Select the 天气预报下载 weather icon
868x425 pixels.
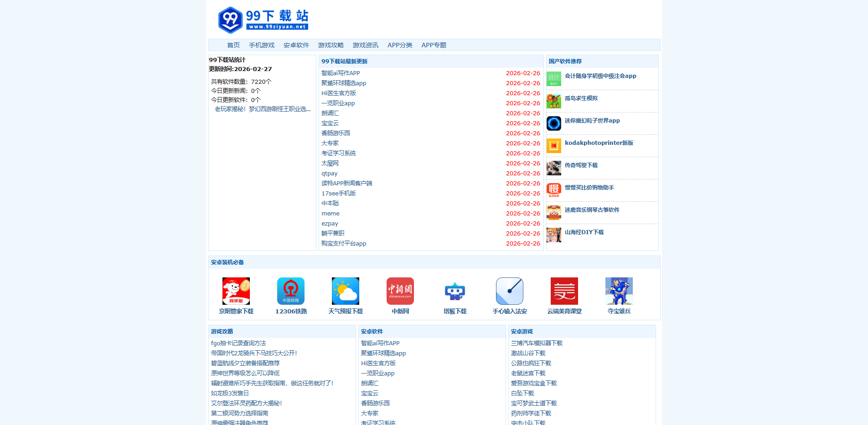tap(345, 291)
